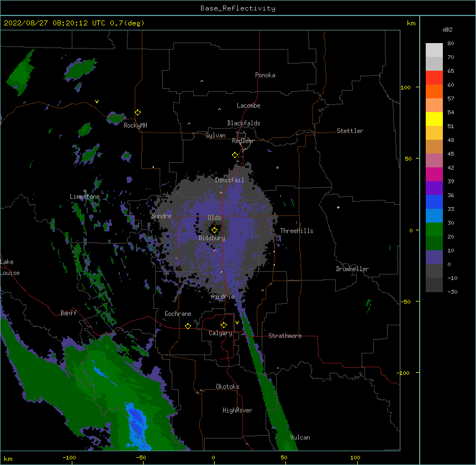This screenshot has width=476, height=465.
Task: Select the Okotoks city label
Action: (228, 387)
